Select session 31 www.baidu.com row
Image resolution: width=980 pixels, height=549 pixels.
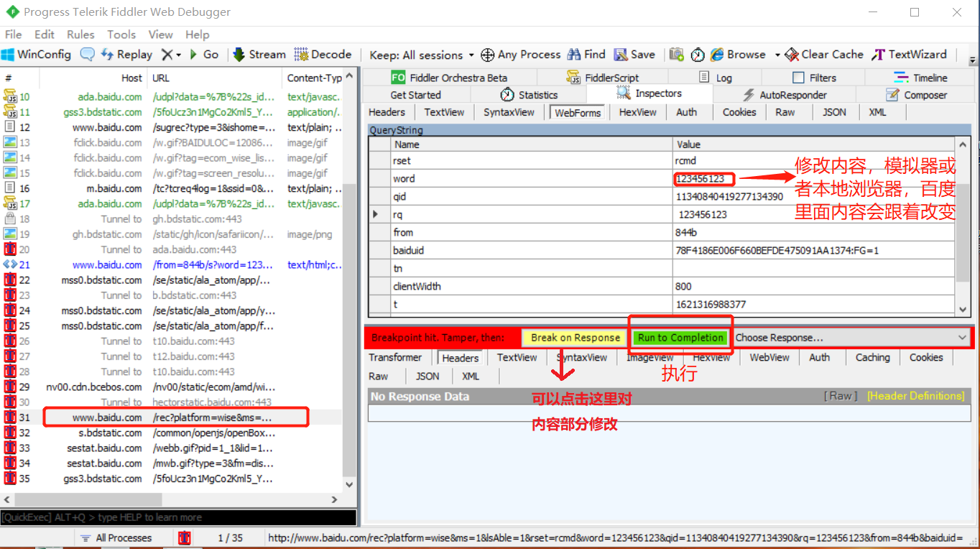click(x=171, y=417)
